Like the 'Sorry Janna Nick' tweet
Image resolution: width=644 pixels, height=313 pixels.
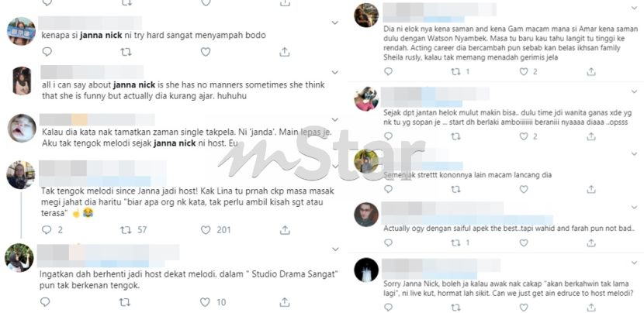tap(523, 308)
